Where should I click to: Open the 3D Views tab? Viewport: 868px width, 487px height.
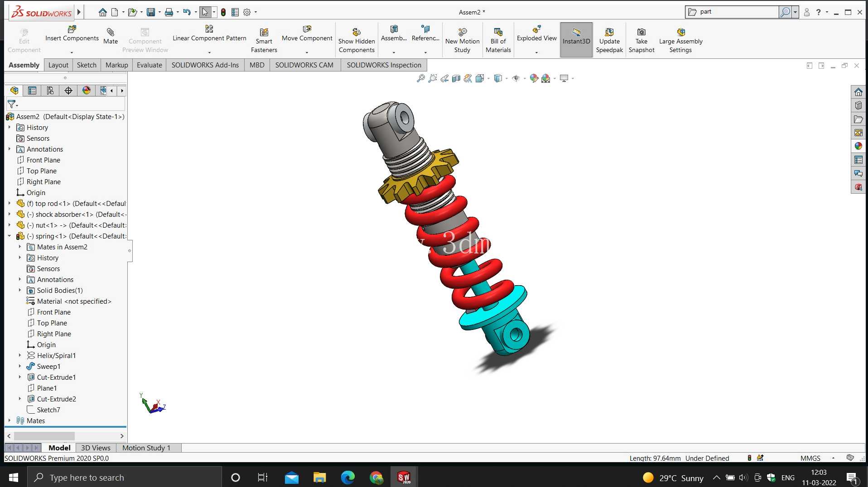[x=96, y=448]
